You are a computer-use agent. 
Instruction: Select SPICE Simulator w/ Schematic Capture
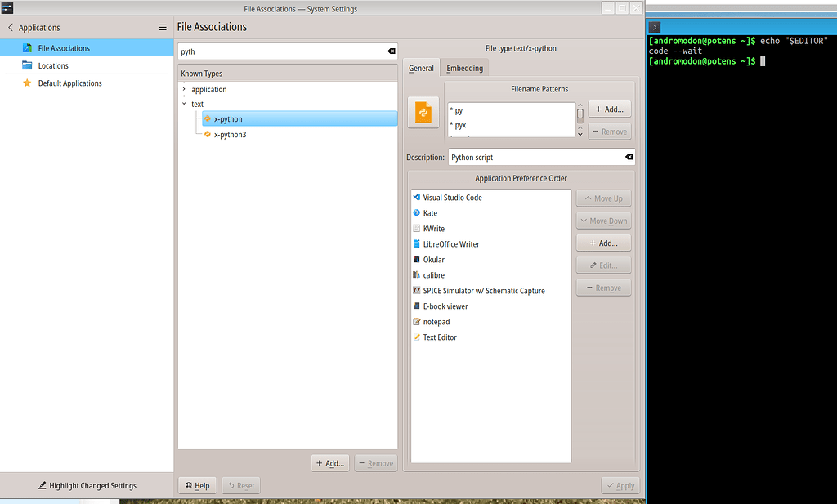[x=483, y=291]
